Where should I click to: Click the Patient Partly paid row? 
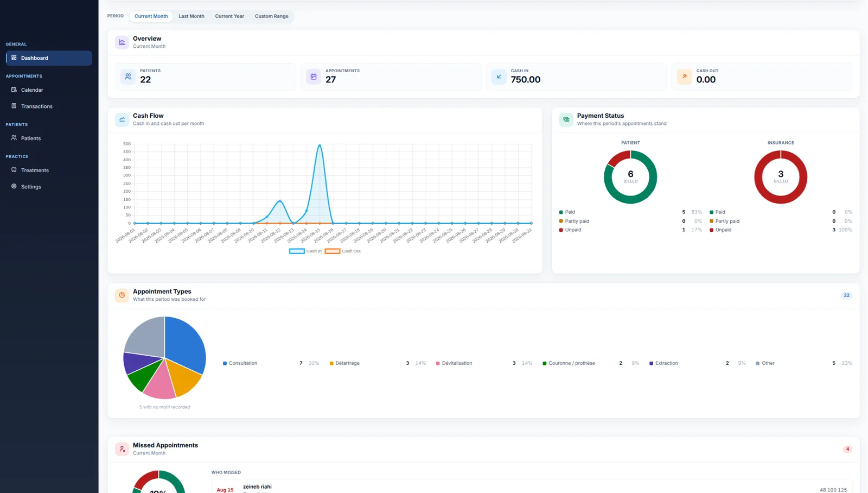pyautogui.click(x=630, y=222)
